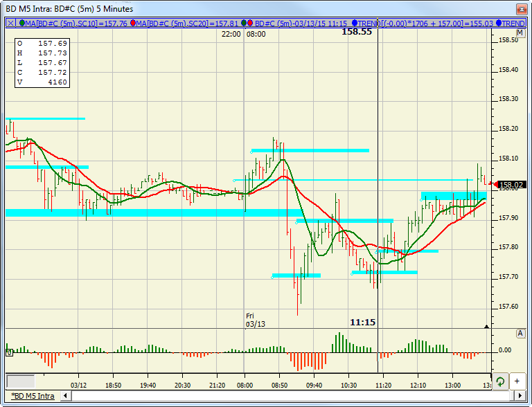Click the 157.70 price scale label
Image resolution: width=532 pixels, height=407 pixels.
coord(508,277)
